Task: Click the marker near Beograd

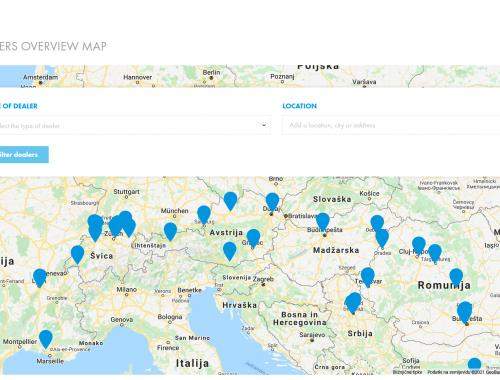Action: coord(353,302)
